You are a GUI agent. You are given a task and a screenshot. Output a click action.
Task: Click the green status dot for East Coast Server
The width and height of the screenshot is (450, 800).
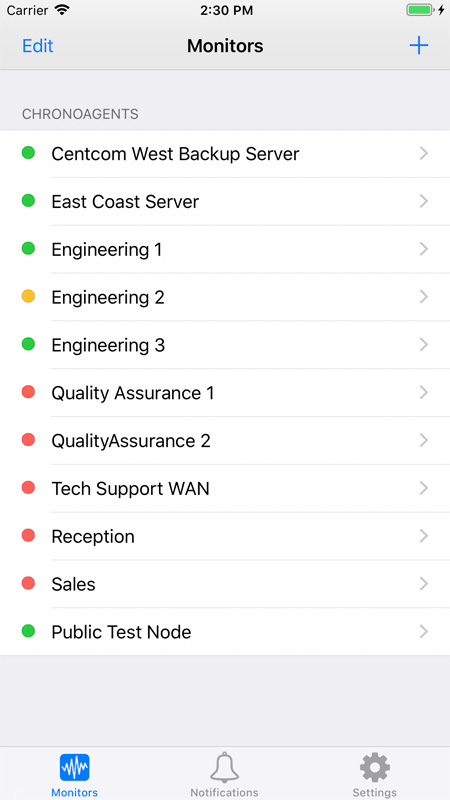click(x=28, y=201)
